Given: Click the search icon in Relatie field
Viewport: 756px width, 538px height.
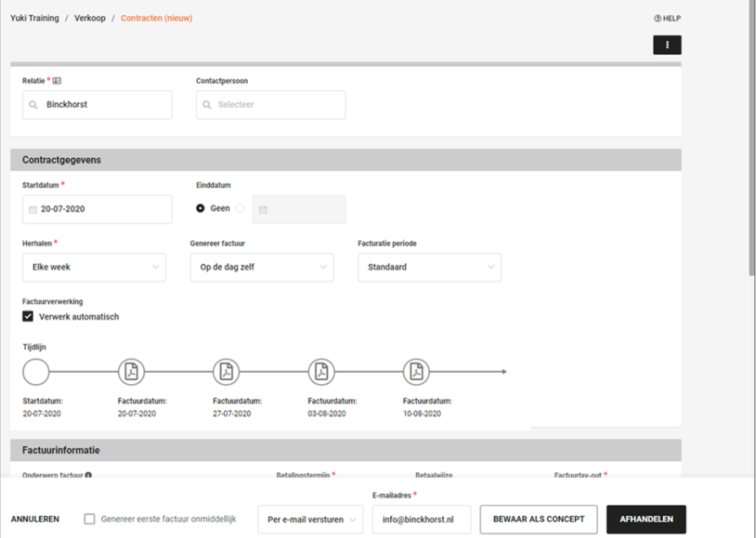Looking at the screenshot, I should pyautogui.click(x=33, y=105).
